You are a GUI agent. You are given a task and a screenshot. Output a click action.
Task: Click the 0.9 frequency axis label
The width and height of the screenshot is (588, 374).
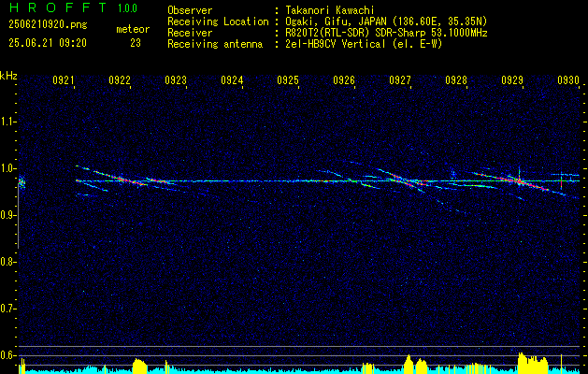(x=7, y=215)
